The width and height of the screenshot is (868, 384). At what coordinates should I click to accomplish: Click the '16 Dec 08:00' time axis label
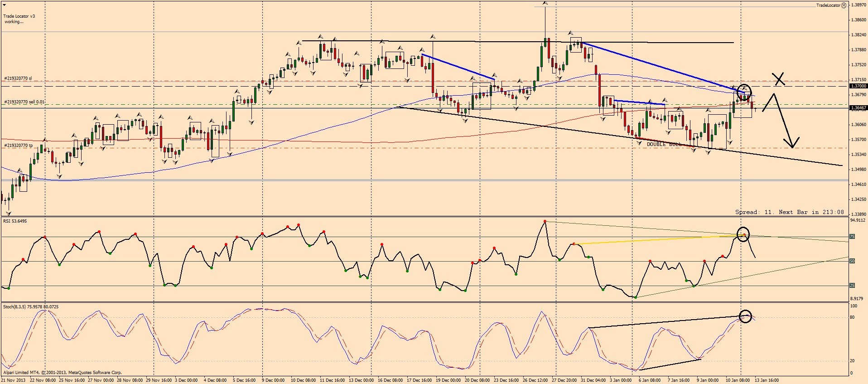click(391, 380)
